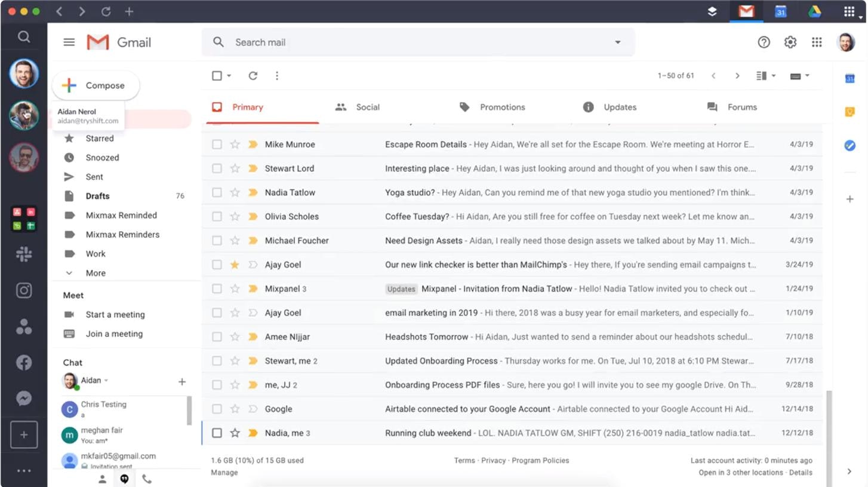
Task: Click the chat list scrollbar
Action: tap(189, 411)
